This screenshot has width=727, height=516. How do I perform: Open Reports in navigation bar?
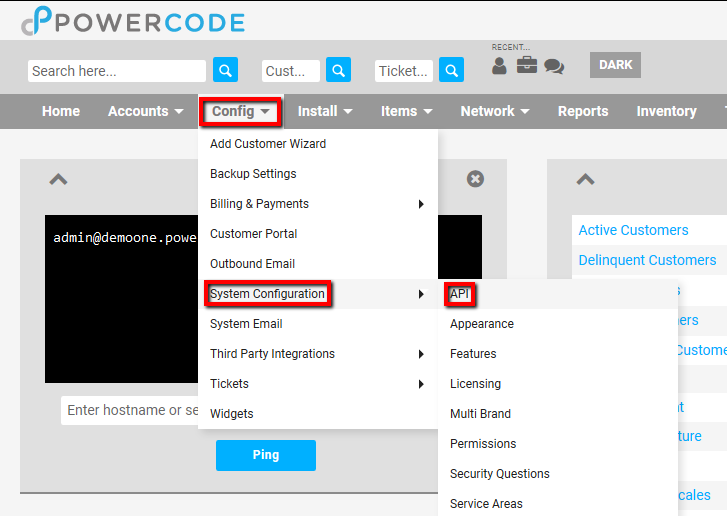pyautogui.click(x=583, y=111)
